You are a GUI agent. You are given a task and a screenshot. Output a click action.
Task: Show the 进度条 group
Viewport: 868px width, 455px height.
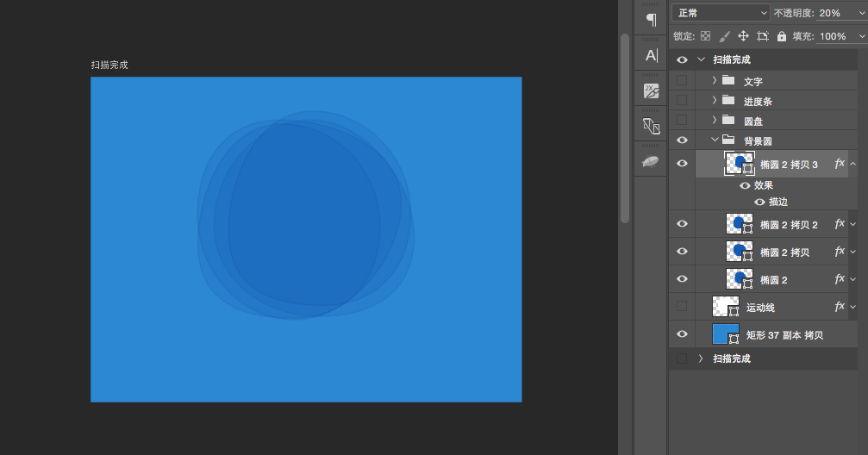(x=682, y=100)
